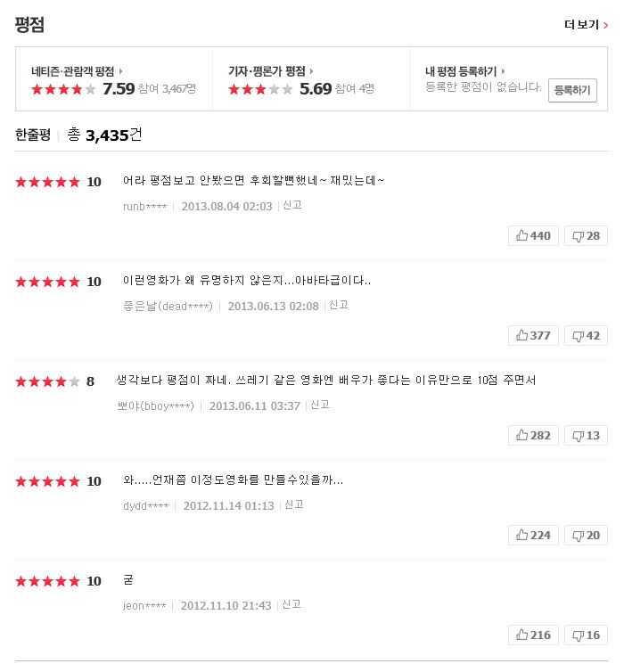Expand 기자·평론가 평점 details
The width and height of the screenshot is (624, 672).
coord(270,71)
